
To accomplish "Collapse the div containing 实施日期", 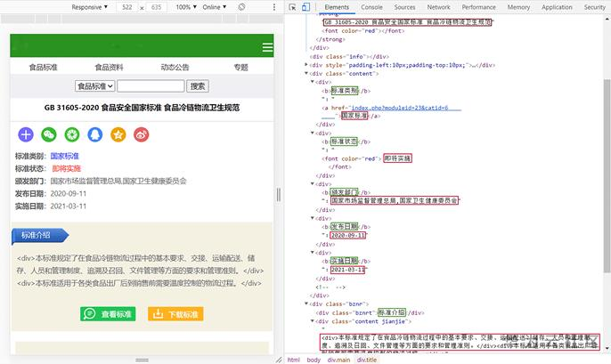I will click(313, 252).
